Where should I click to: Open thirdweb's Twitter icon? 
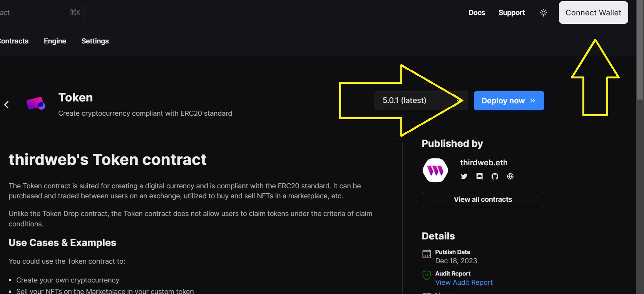pos(464,176)
